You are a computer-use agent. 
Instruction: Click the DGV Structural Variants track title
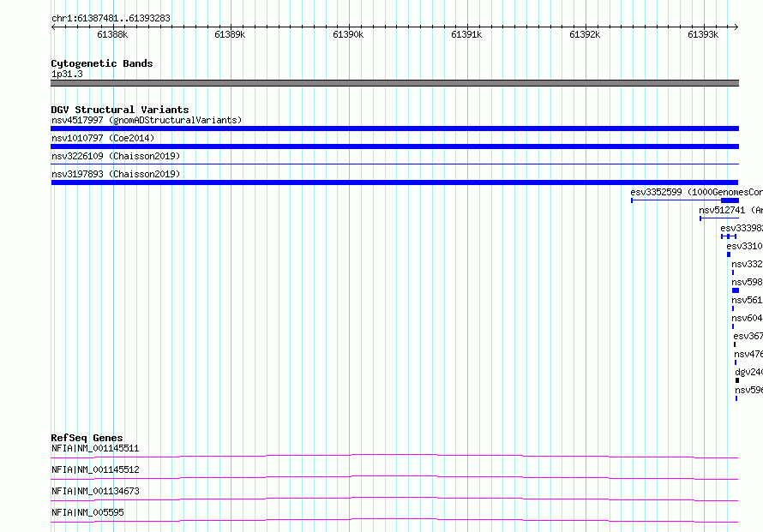pos(120,110)
